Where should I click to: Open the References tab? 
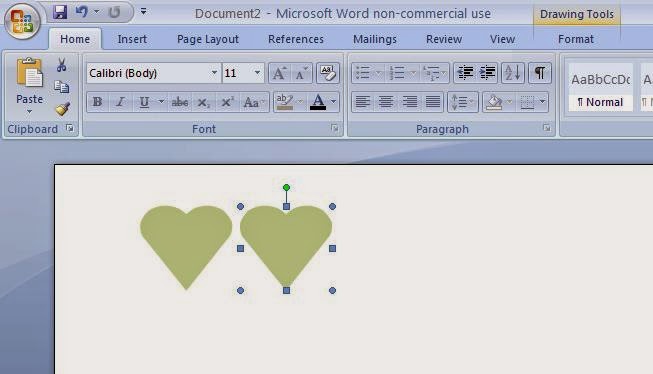296,39
